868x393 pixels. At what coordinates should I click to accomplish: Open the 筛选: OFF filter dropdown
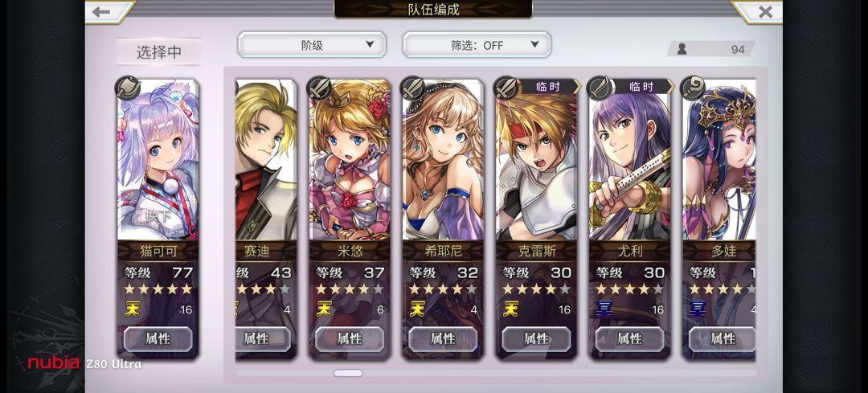[x=477, y=45]
